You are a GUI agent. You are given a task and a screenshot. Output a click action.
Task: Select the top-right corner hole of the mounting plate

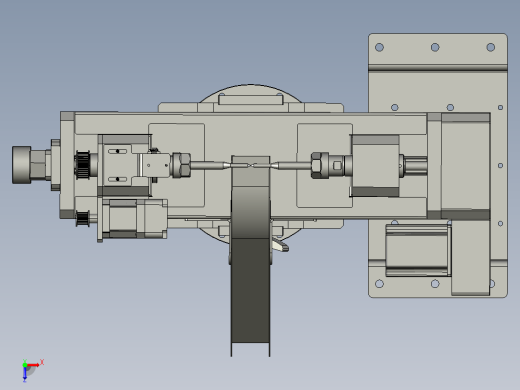[x=491, y=47]
